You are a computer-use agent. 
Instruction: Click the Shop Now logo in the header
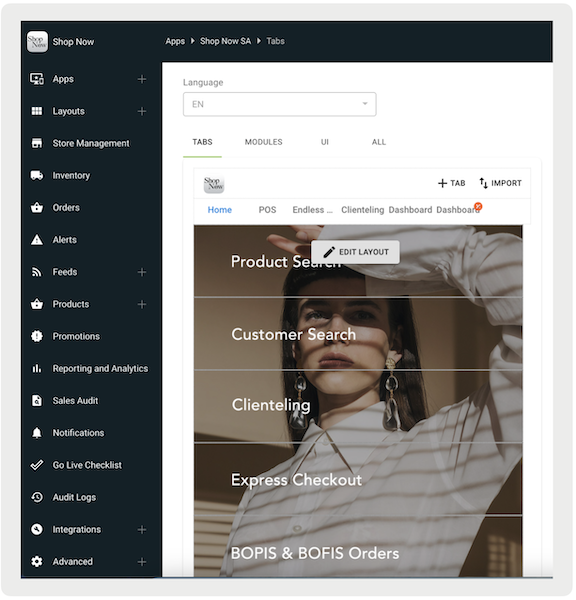[37, 41]
